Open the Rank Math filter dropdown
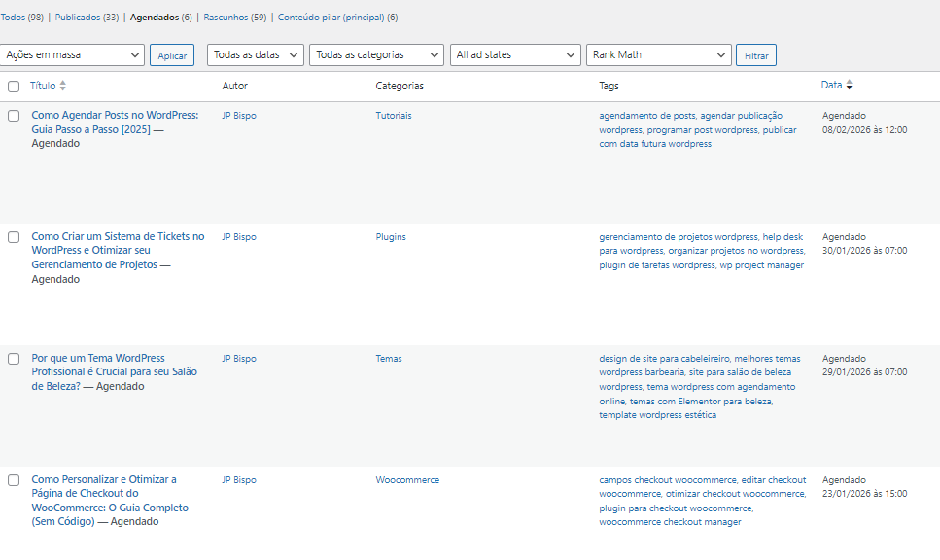Viewport: 940px width, 560px height. point(658,54)
